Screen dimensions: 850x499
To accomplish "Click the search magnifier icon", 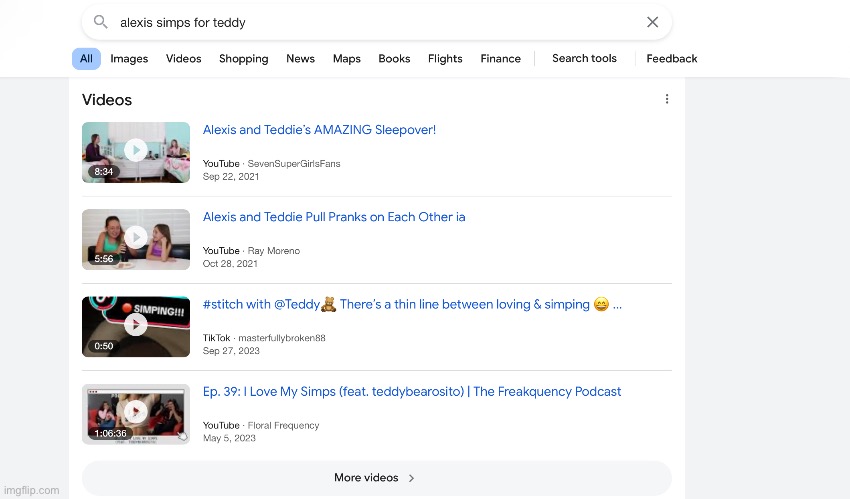I will 100,22.
